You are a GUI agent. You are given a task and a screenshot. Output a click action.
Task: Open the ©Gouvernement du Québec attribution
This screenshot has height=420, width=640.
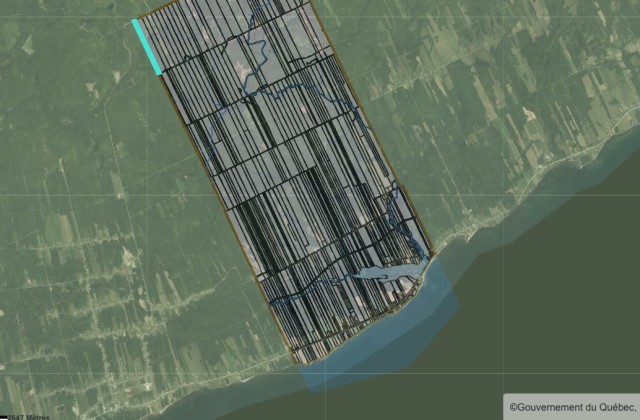click(573, 407)
